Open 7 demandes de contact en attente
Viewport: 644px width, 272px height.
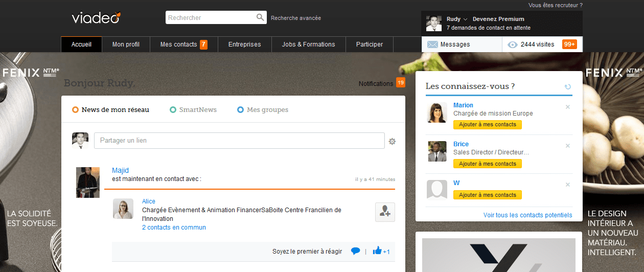[x=489, y=28]
